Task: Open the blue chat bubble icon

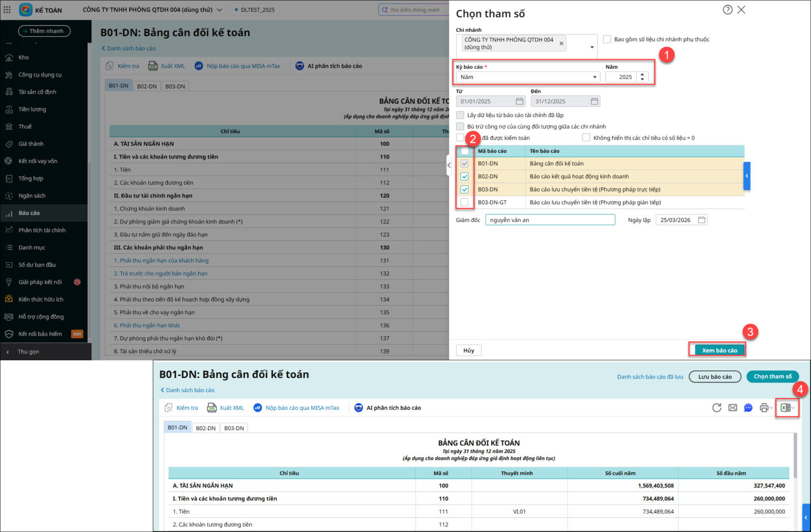Action: click(x=748, y=408)
